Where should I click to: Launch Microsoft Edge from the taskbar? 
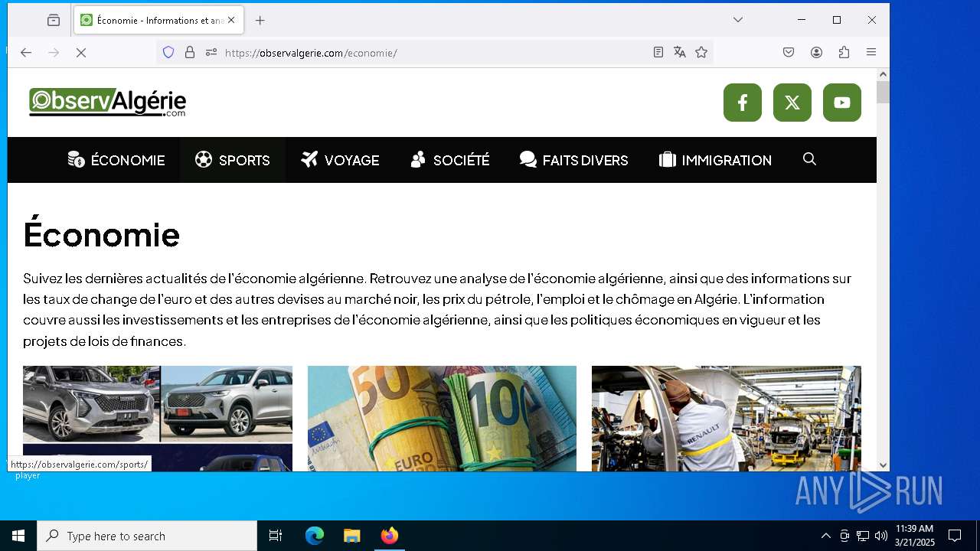click(x=315, y=536)
